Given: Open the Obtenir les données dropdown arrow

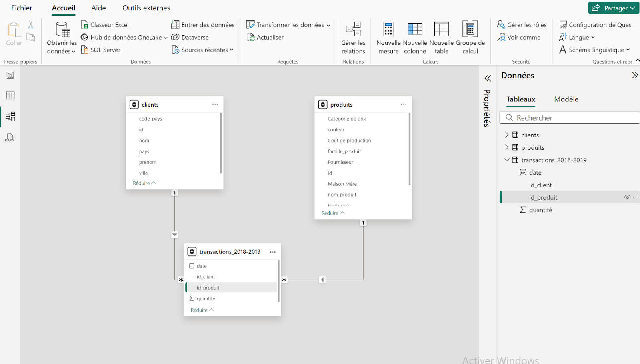Looking at the screenshot, I should pos(74,52).
